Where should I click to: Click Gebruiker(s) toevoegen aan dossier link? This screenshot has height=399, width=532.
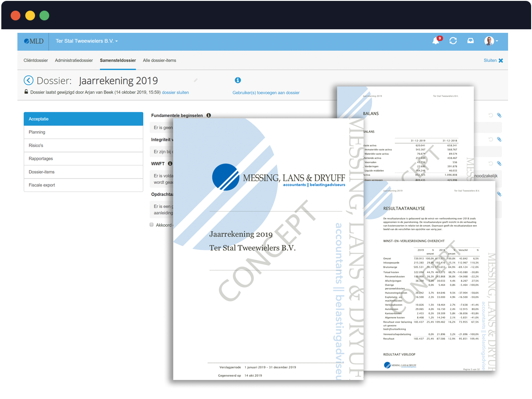[x=266, y=93]
